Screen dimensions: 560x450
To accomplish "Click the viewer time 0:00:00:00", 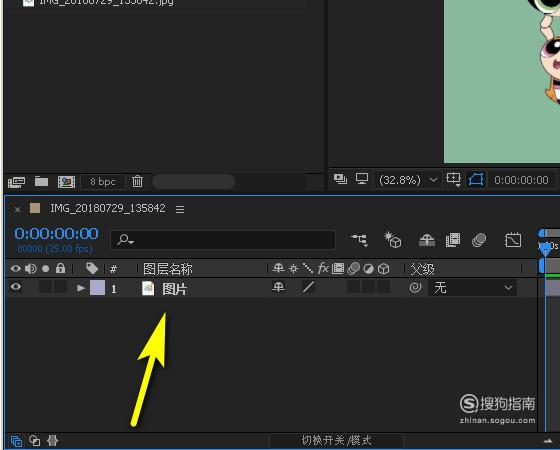I will click(x=521, y=180).
